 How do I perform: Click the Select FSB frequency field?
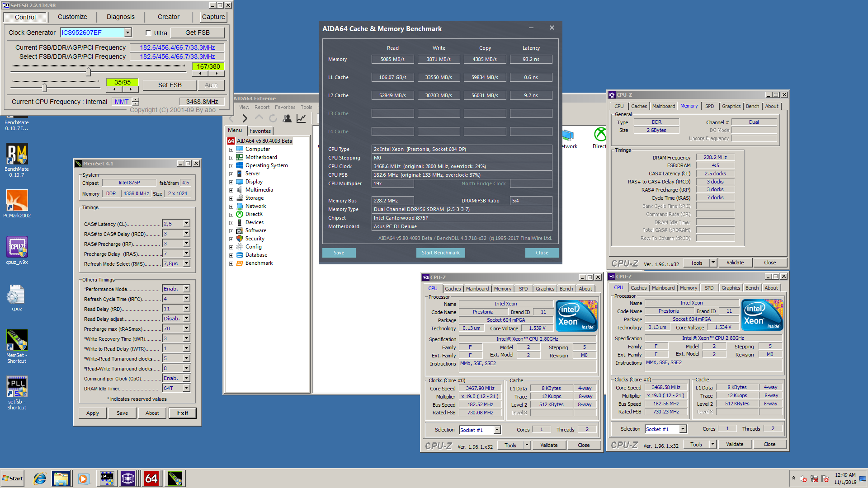[x=177, y=56]
